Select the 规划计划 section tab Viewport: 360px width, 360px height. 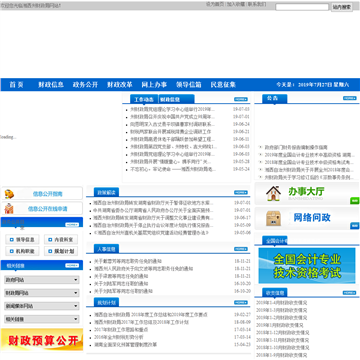tap(106, 302)
